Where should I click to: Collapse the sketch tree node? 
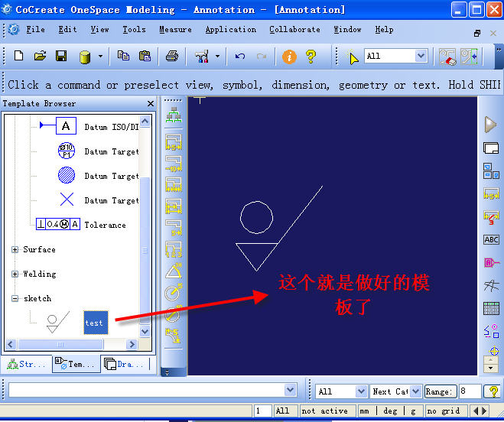click(x=15, y=298)
